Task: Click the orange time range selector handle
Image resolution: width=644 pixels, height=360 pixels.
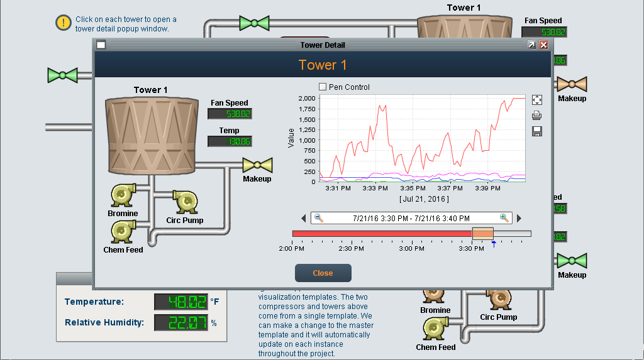Action: pyautogui.click(x=482, y=234)
